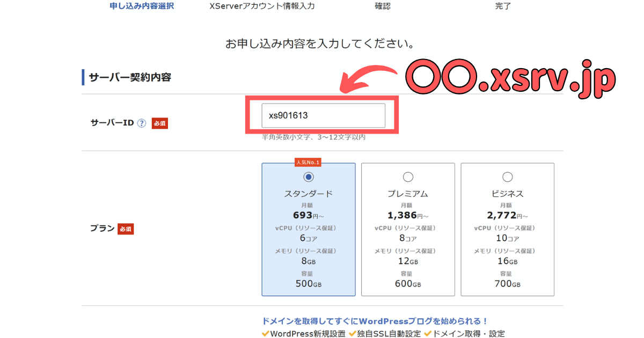Go to the 申し込み内容選択 step tab
Viewport: 644px width, 338px height.
click(142, 6)
